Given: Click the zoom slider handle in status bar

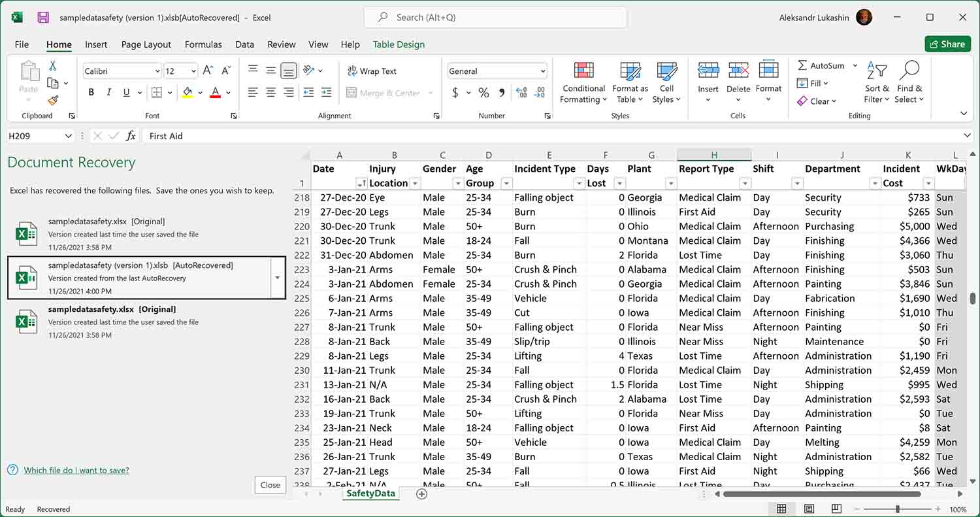Looking at the screenshot, I should (898, 509).
